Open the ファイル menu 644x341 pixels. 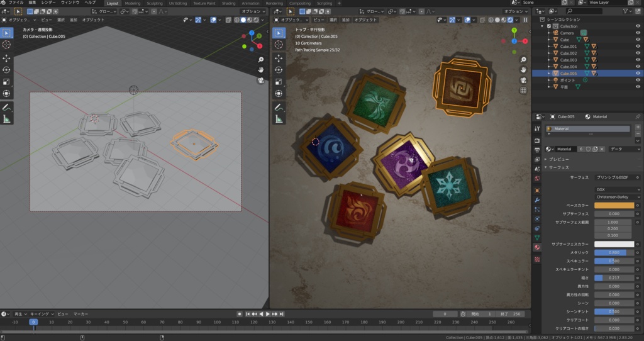(x=16, y=3)
